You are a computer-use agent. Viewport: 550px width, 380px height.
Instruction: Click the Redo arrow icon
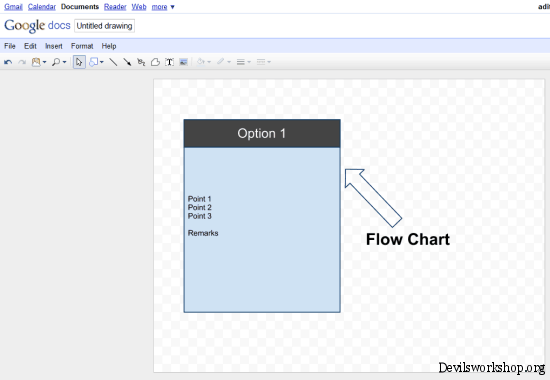(22, 62)
